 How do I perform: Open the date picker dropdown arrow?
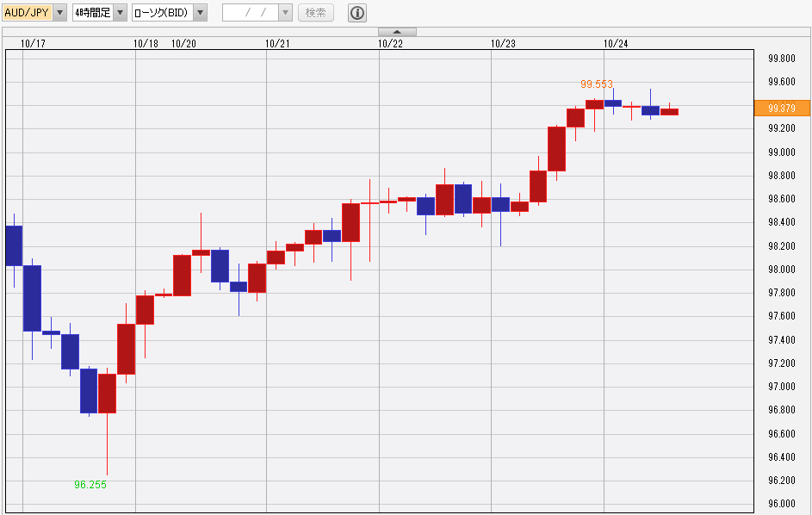tap(285, 12)
